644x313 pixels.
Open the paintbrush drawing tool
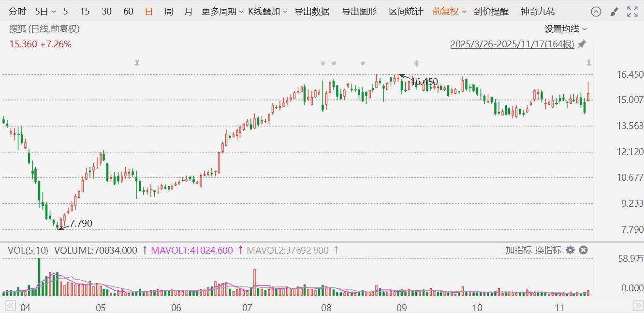pos(614,12)
